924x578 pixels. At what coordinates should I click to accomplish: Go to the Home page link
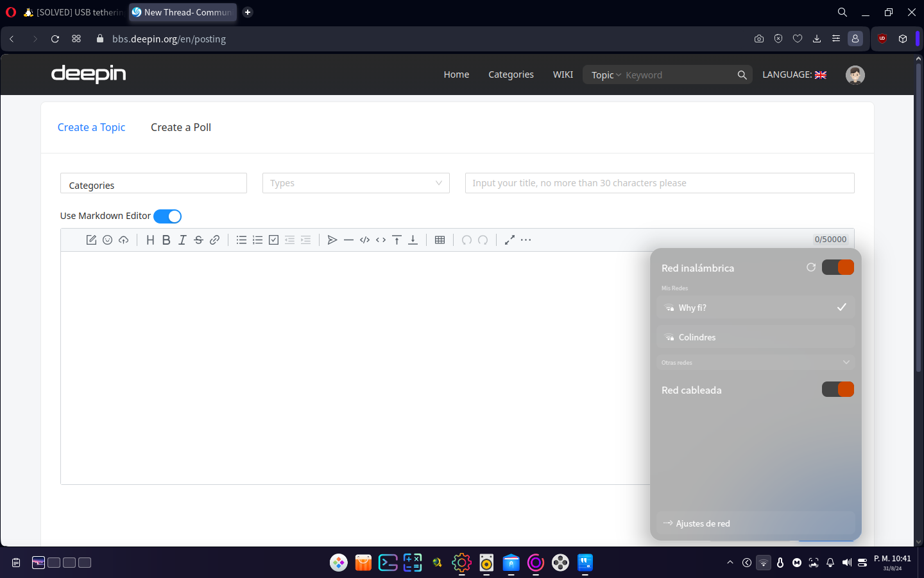tap(456, 74)
